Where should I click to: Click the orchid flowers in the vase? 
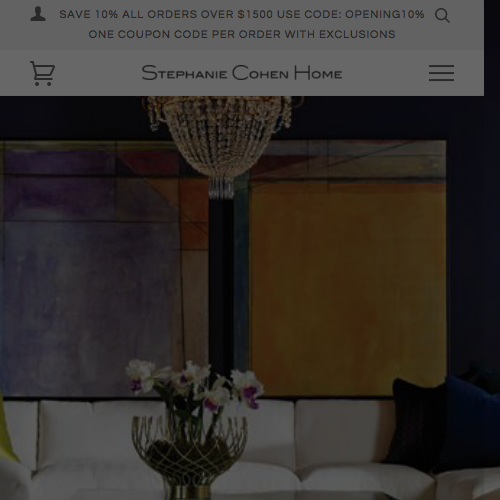195,383
